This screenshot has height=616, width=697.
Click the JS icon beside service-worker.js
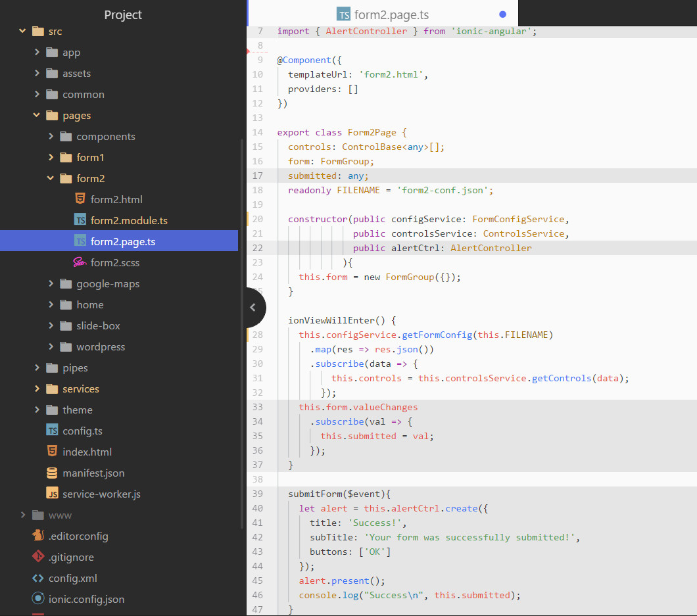click(x=52, y=493)
